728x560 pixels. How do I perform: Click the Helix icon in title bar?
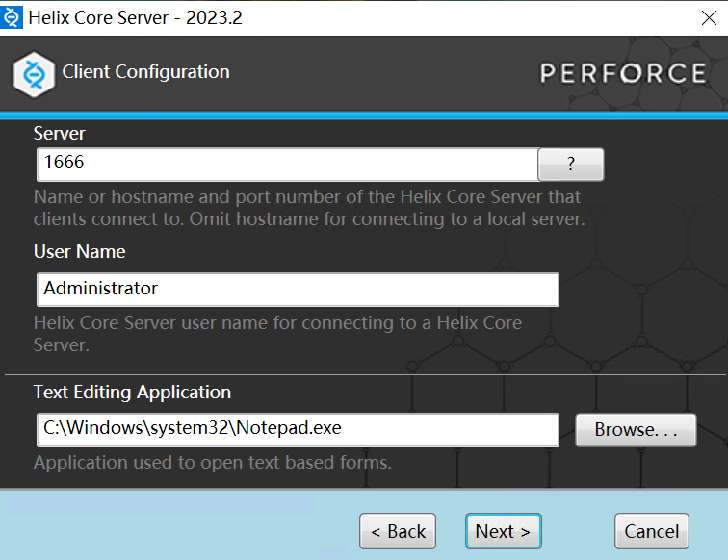[12, 17]
